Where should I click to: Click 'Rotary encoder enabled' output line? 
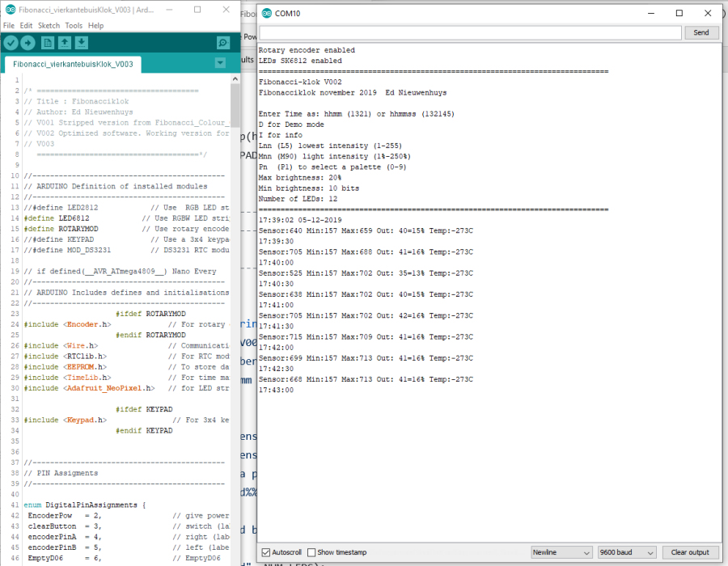pos(307,50)
